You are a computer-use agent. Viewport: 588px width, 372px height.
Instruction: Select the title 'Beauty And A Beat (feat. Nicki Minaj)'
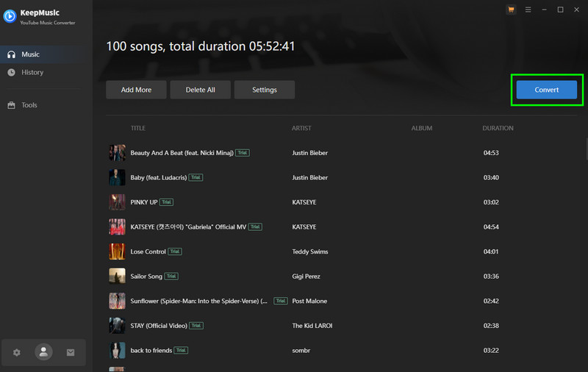[182, 153]
